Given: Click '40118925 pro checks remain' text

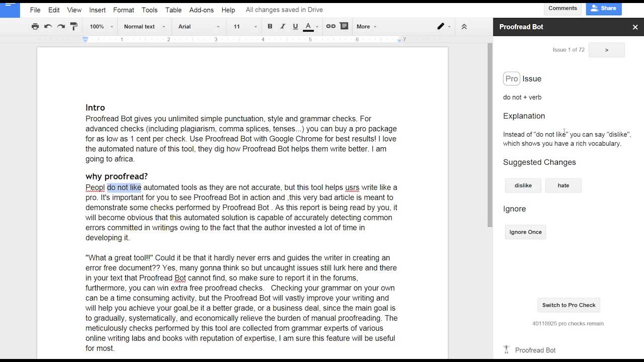Looking at the screenshot, I should (x=568, y=324).
